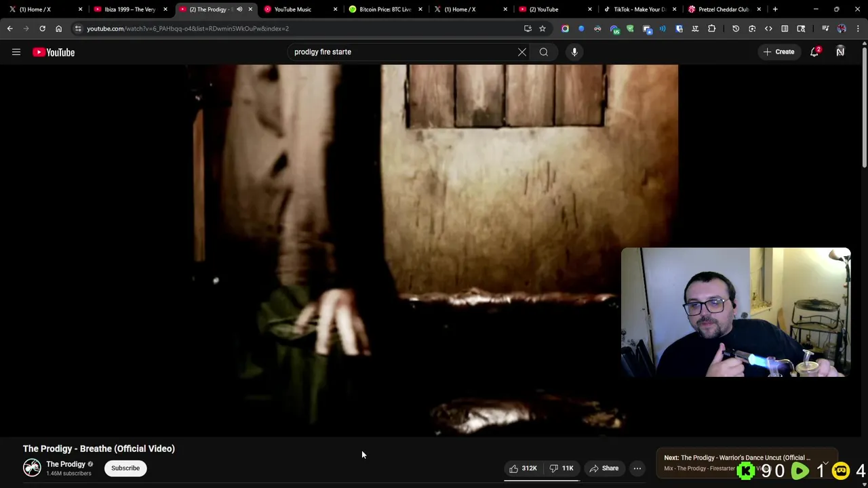The width and height of the screenshot is (868, 488).
Task: Open browser history clock icon
Action: pos(736,28)
